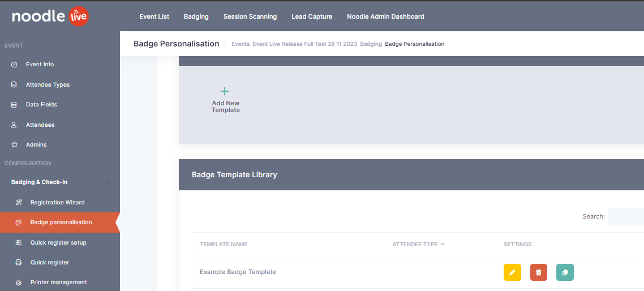Image resolution: width=644 pixels, height=291 pixels.
Task: Go to Attendee Types in sidebar
Action: tap(48, 85)
